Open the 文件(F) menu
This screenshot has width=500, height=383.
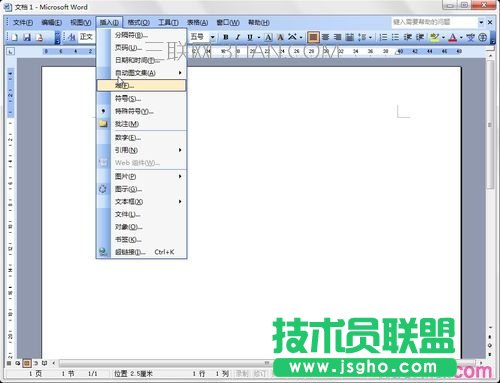[x=23, y=22]
